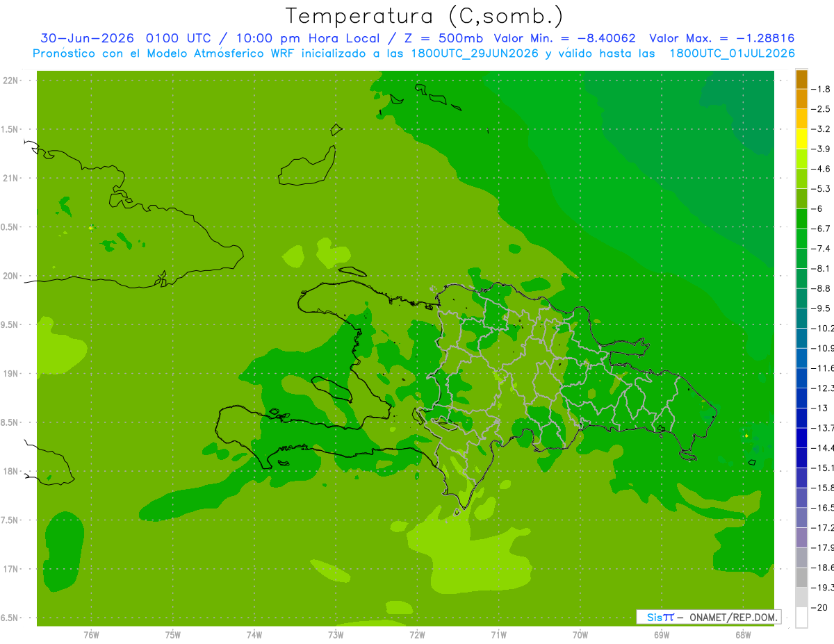Click the yellow swatch between -3.2 and -3.9
Screen dimensions: 834x644
pos(801,139)
